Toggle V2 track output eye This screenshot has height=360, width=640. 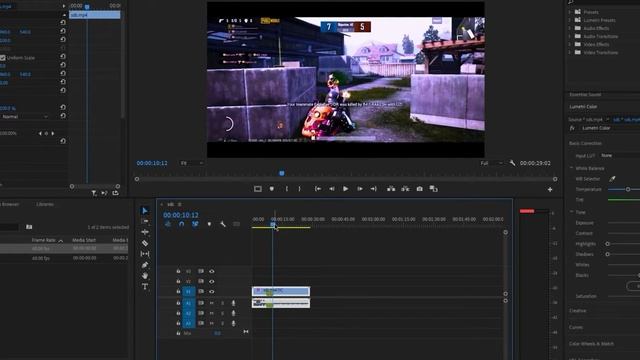(212, 281)
